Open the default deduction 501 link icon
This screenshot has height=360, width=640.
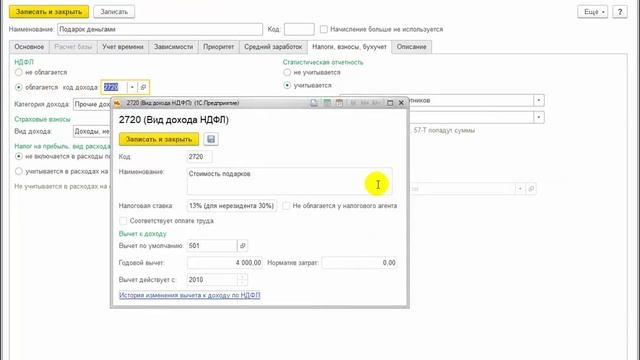click(x=242, y=246)
